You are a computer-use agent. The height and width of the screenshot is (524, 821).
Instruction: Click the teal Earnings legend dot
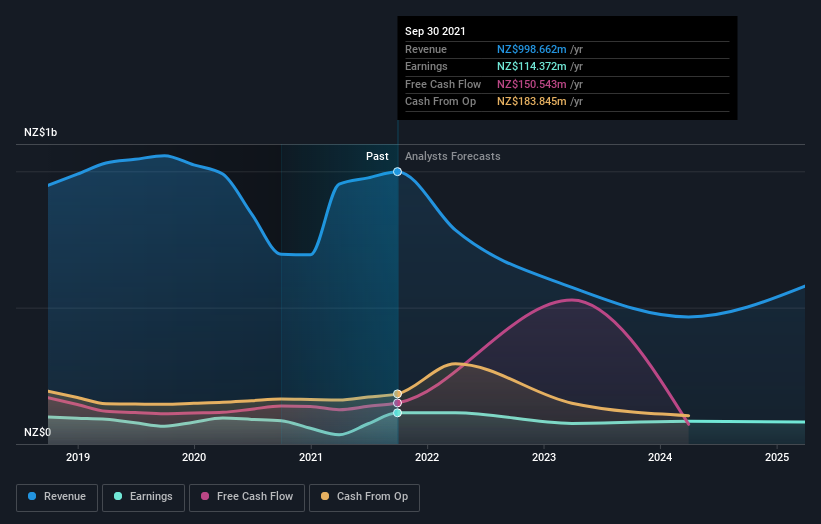point(118,496)
